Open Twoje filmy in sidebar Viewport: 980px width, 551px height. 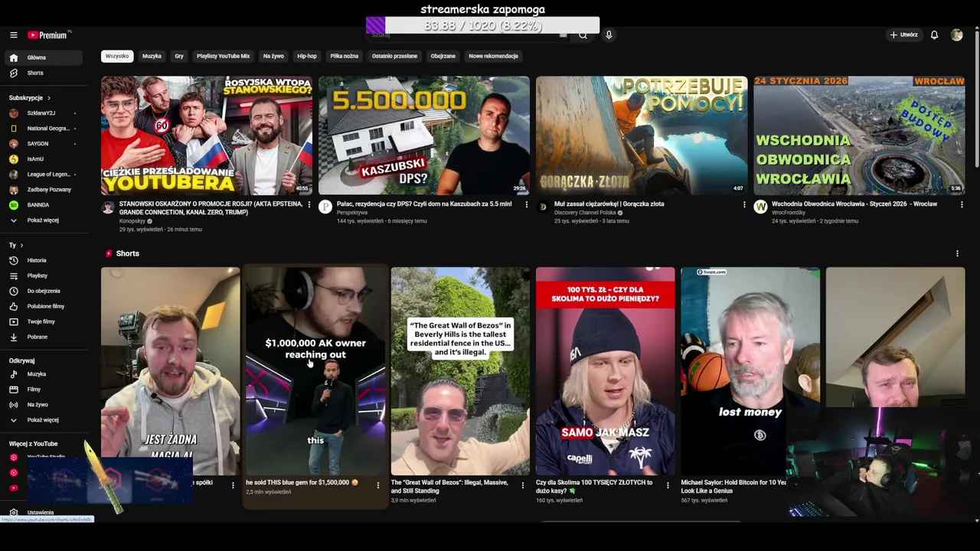(43, 321)
